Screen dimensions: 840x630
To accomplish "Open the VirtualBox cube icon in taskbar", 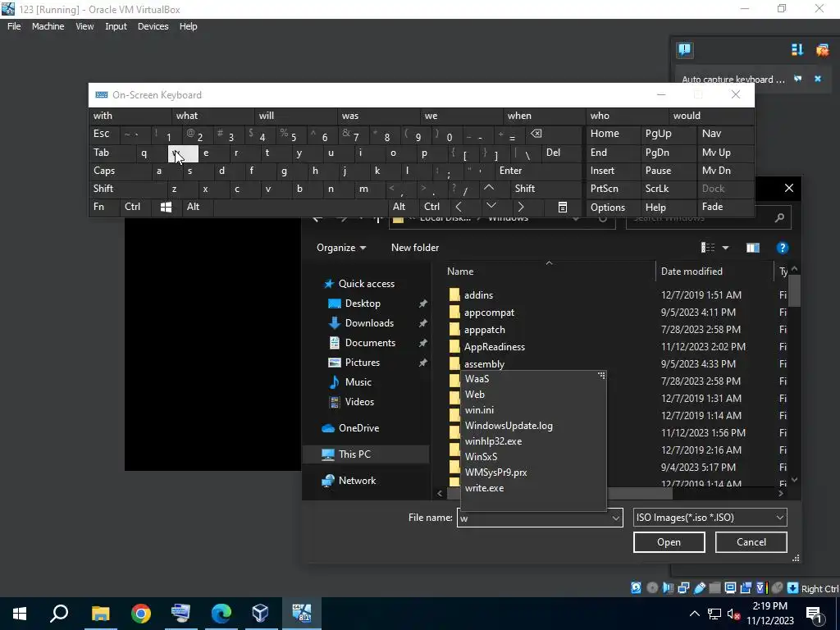I will 260,614.
